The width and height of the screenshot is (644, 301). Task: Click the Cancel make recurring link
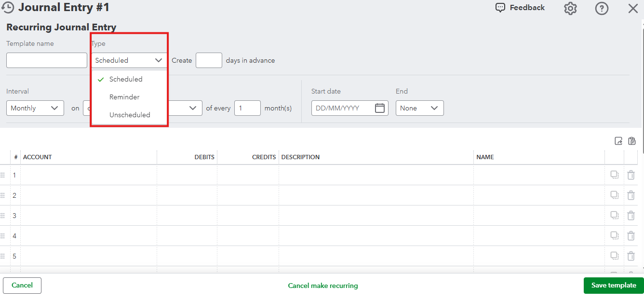[323, 286]
